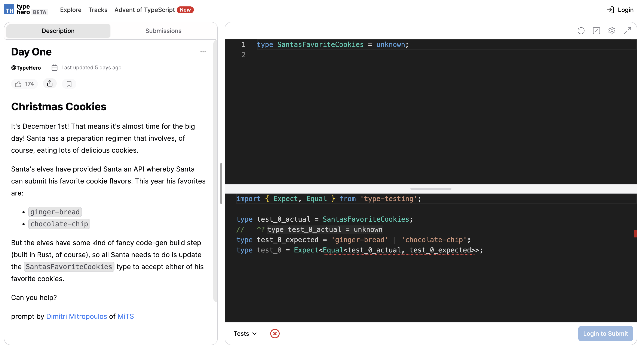Open the editor settings gear
The image size is (644, 349).
(612, 31)
